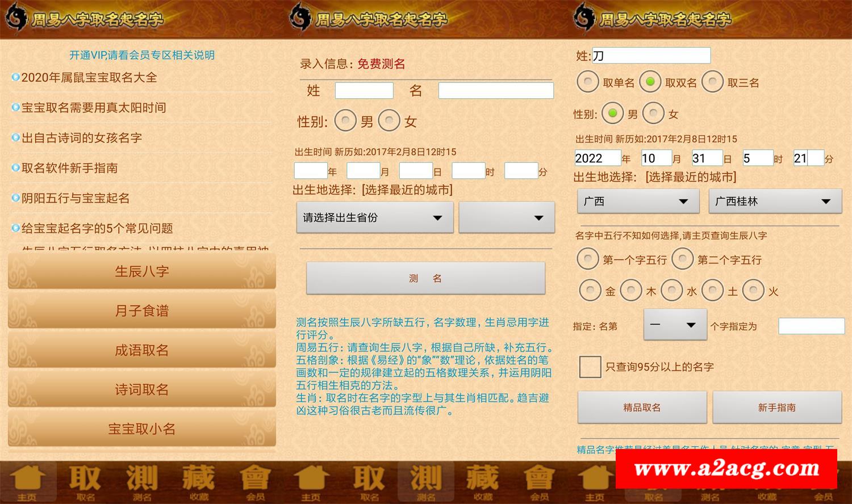Viewport: 852px width, 504px height.
Task: Select the 诗词取名 menu entry
Action: pos(141,389)
